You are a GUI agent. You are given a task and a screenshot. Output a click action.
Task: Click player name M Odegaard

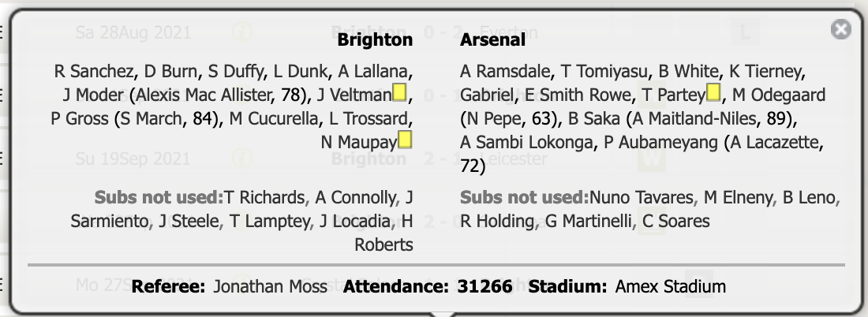(779, 95)
